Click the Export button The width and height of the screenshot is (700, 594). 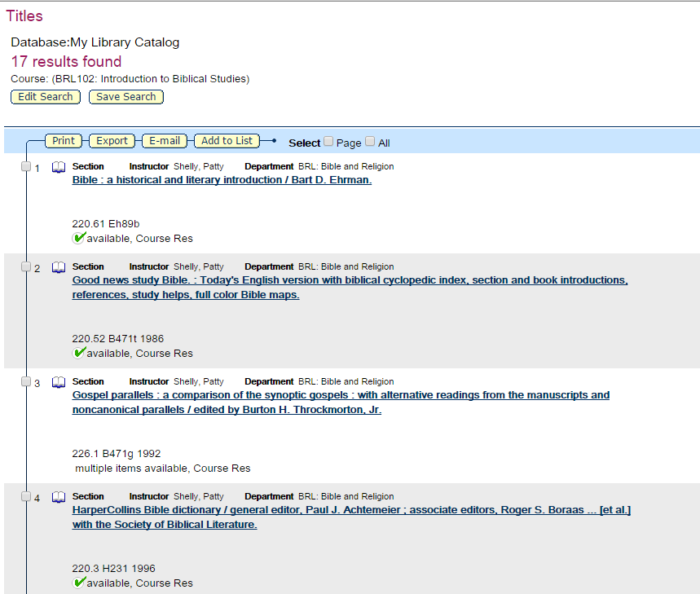[x=112, y=140]
